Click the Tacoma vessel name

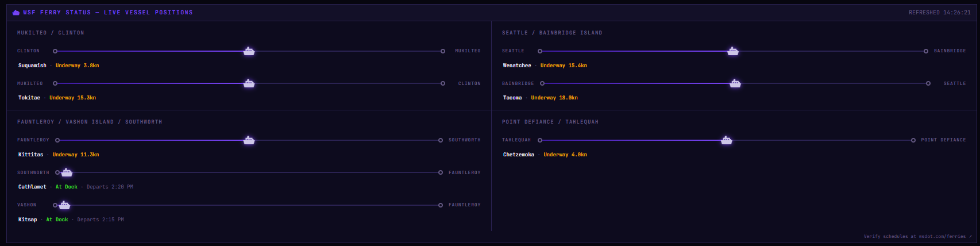point(512,98)
